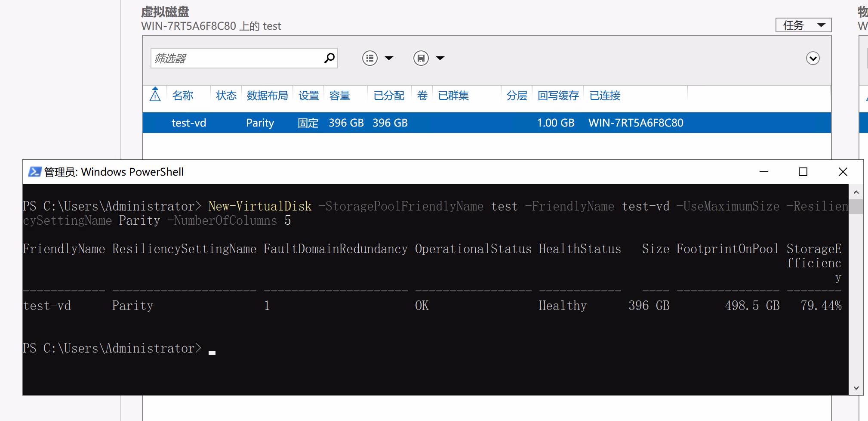Expand the virtual disk panel chevron

coord(813,58)
